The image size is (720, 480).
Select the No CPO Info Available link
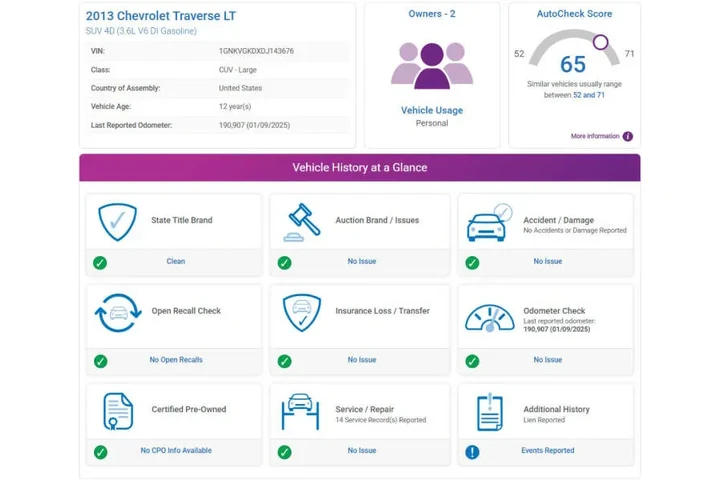coord(176,451)
